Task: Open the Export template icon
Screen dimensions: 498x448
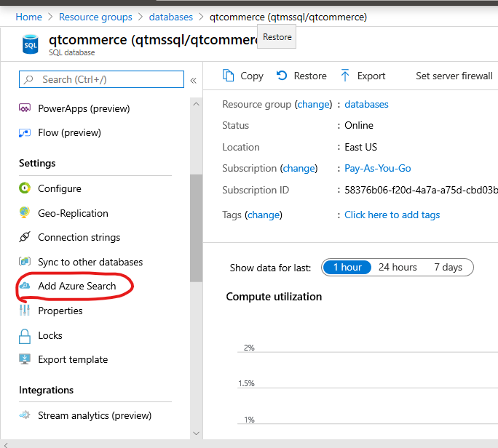Action: 25,359
